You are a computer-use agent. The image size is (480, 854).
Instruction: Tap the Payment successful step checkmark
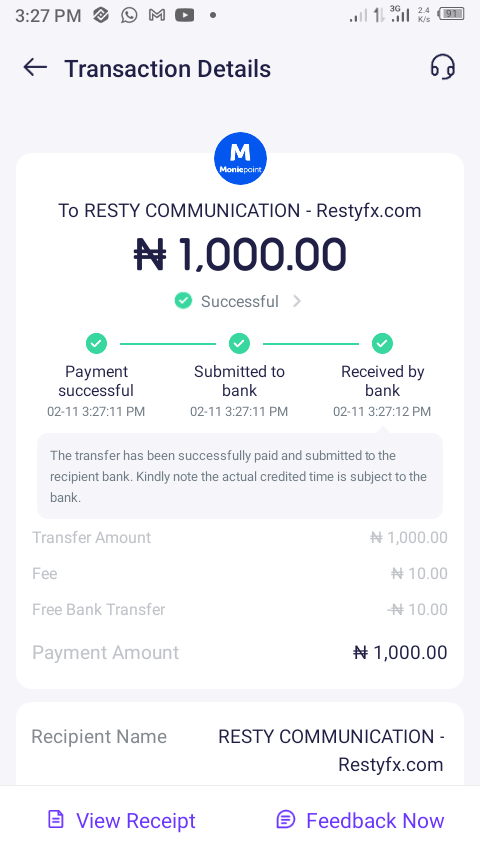(x=96, y=343)
